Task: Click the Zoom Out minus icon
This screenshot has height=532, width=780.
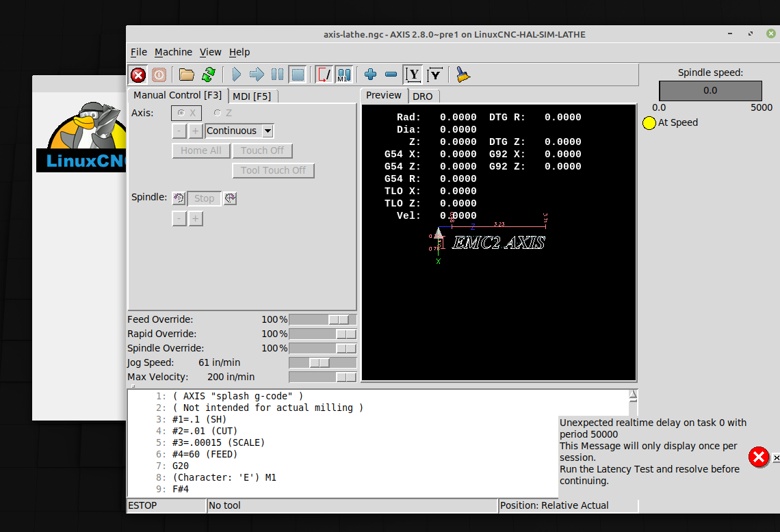Action: (x=391, y=75)
